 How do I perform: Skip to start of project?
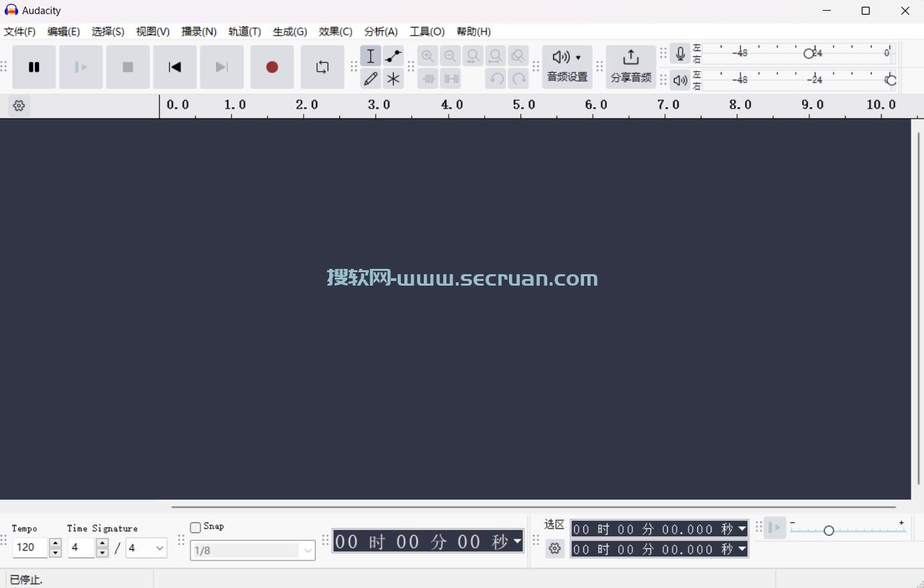pyautogui.click(x=175, y=67)
